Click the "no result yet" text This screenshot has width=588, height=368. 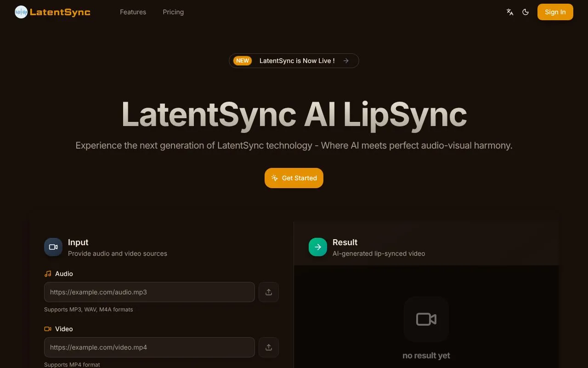click(426, 356)
